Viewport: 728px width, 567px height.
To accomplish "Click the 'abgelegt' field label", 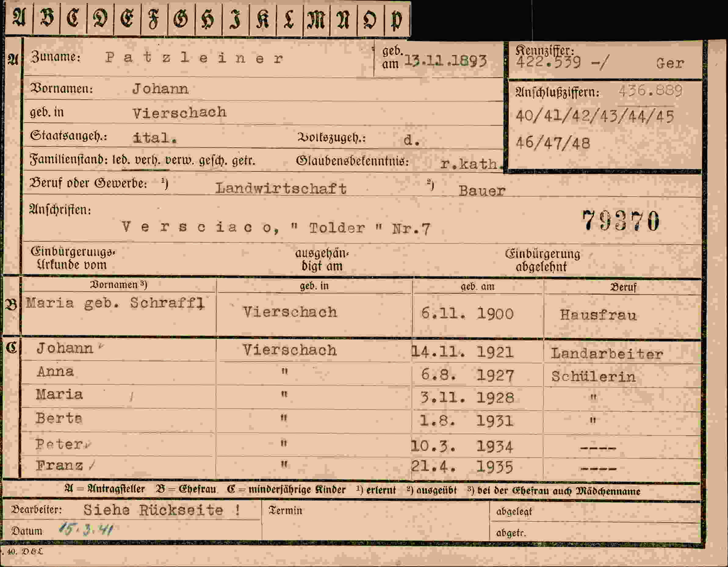I will pyautogui.click(x=514, y=511).
